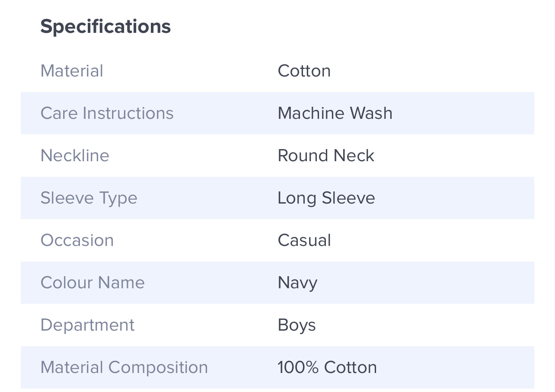Click the Sleeve Type label
Screen dimensions: 555x392
pos(89,198)
